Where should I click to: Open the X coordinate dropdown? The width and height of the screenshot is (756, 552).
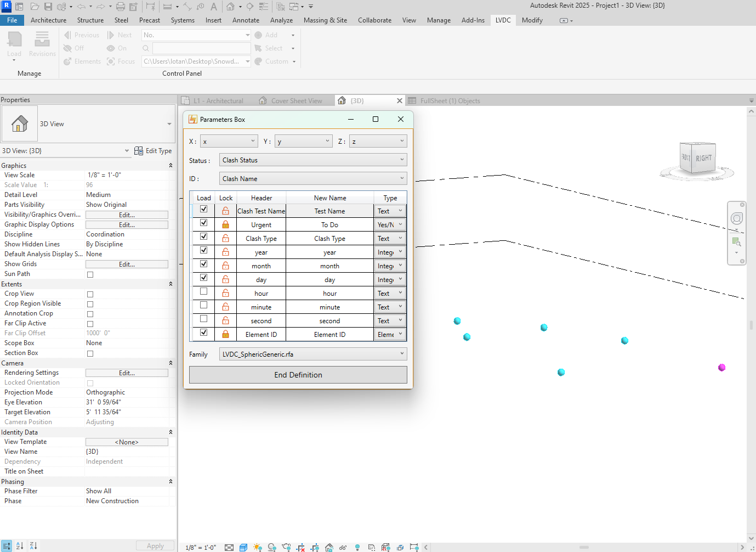point(229,142)
